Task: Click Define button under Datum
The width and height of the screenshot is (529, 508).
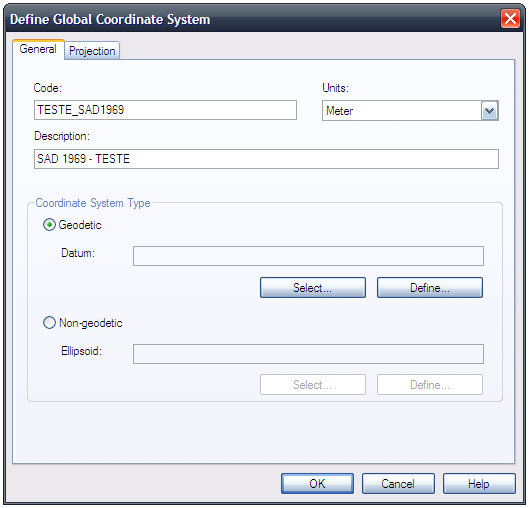Action: (x=430, y=288)
